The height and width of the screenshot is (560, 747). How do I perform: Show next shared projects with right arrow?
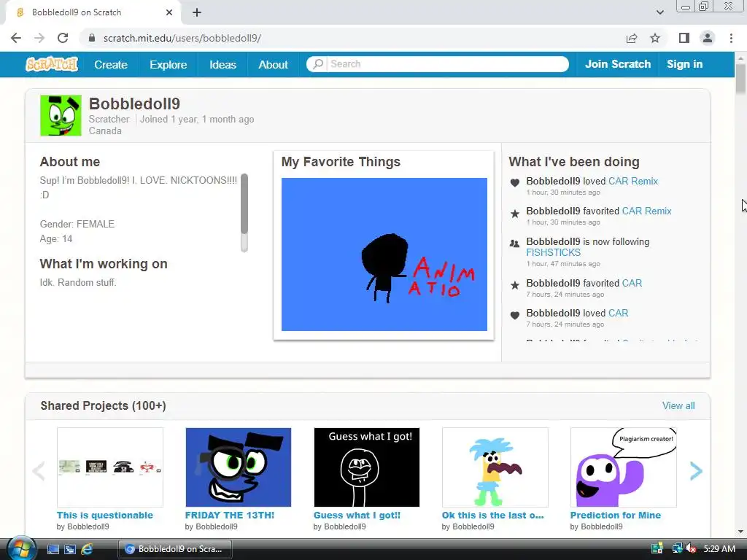pyautogui.click(x=696, y=471)
